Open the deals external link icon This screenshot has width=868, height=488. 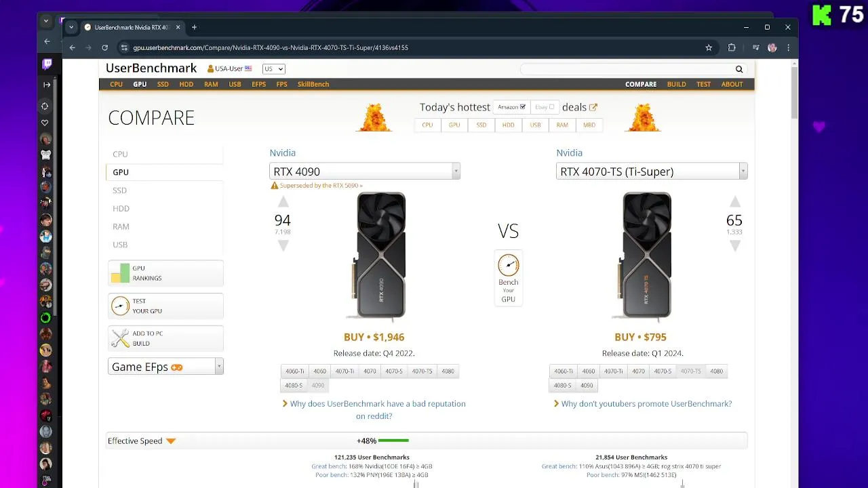point(593,107)
